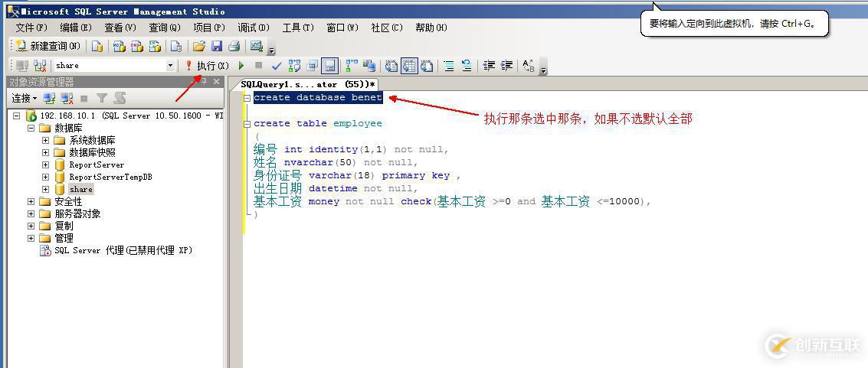Open the 查询(Q) menu
This screenshot has height=368, width=868.
(x=165, y=28)
